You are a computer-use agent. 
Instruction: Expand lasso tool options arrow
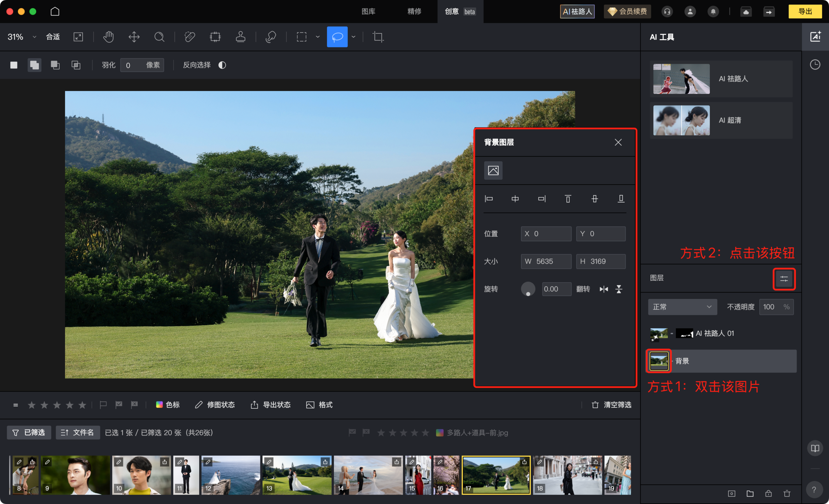353,37
